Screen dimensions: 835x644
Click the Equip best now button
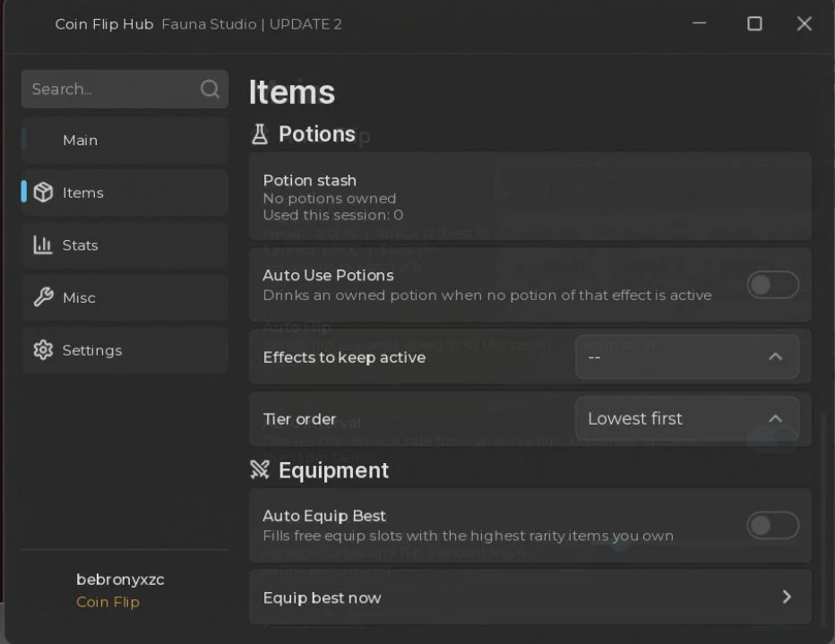point(529,597)
